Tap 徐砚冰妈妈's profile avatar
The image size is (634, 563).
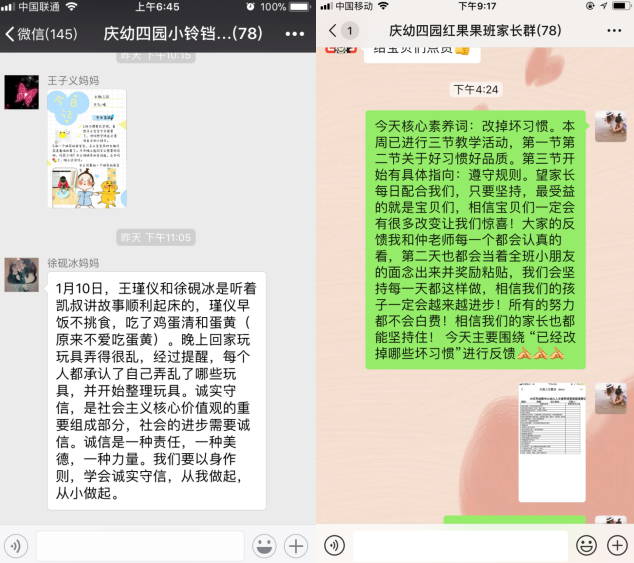coord(22,273)
